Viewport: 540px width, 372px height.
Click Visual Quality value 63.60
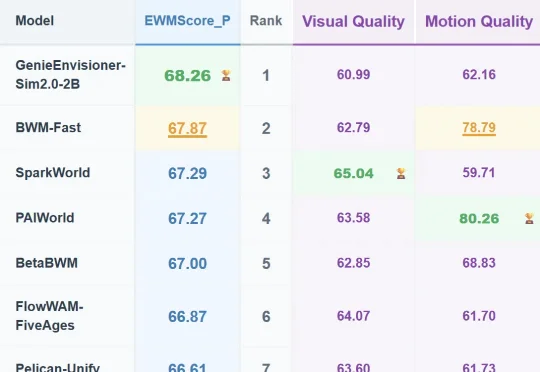click(353, 367)
